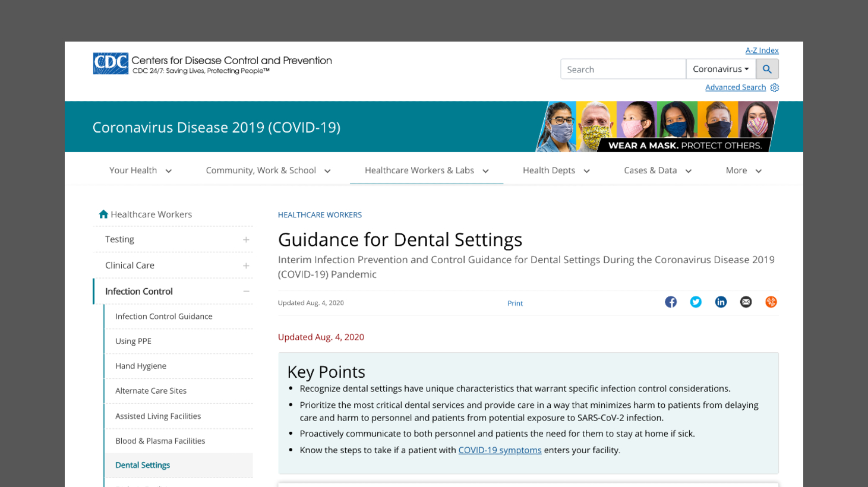This screenshot has width=868, height=487.
Task: Collapse the Infection Control section
Action: pos(246,291)
